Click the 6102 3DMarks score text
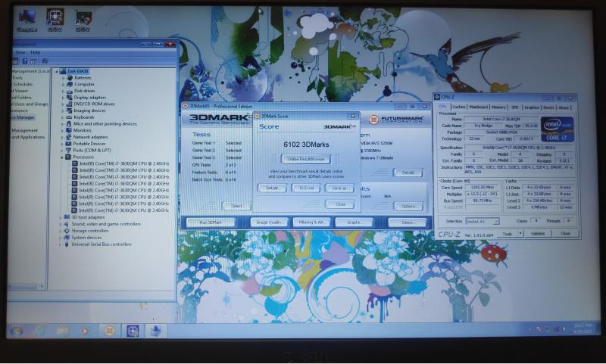 click(x=306, y=145)
